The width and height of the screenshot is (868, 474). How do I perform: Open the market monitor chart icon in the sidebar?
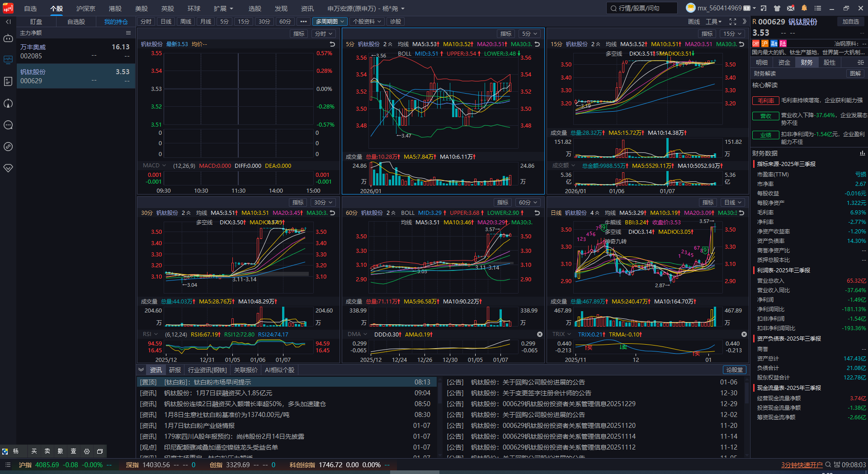coord(8,60)
